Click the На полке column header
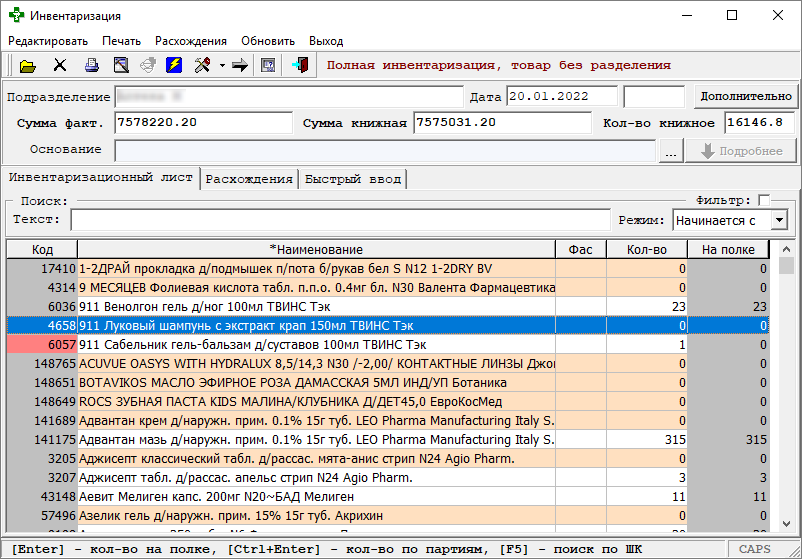 click(728, 250)
